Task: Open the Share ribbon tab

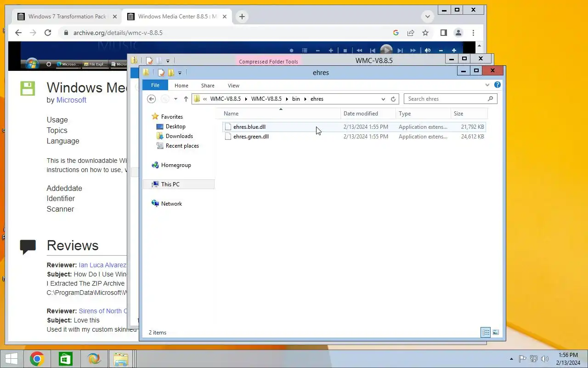Action: click(208, 86)
